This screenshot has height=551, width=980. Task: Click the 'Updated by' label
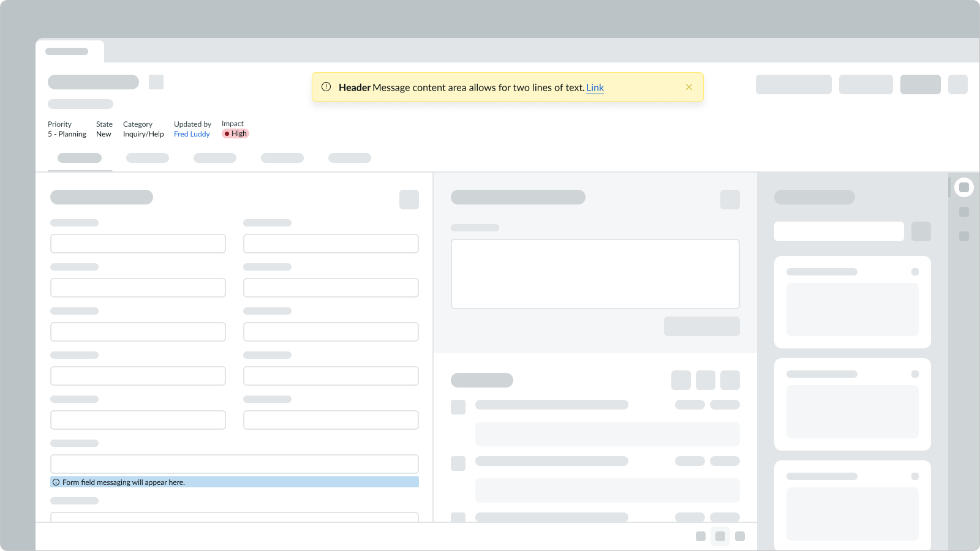[x=192, y=124]
